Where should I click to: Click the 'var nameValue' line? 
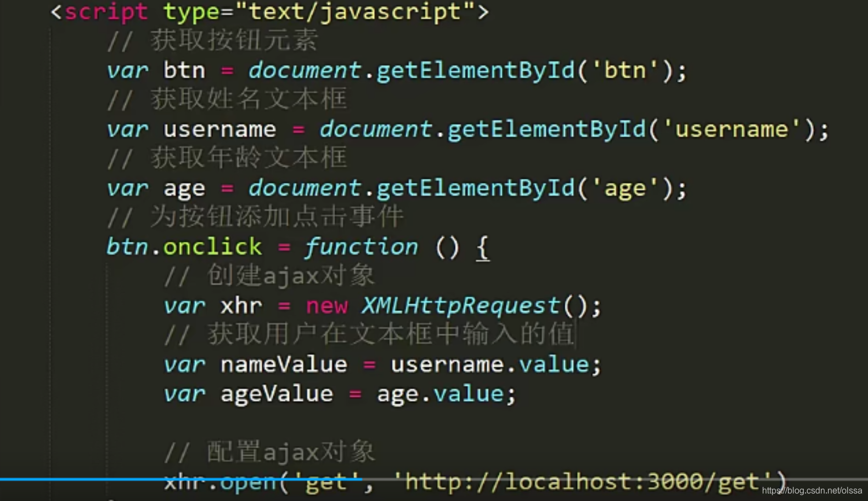[382, 365]
